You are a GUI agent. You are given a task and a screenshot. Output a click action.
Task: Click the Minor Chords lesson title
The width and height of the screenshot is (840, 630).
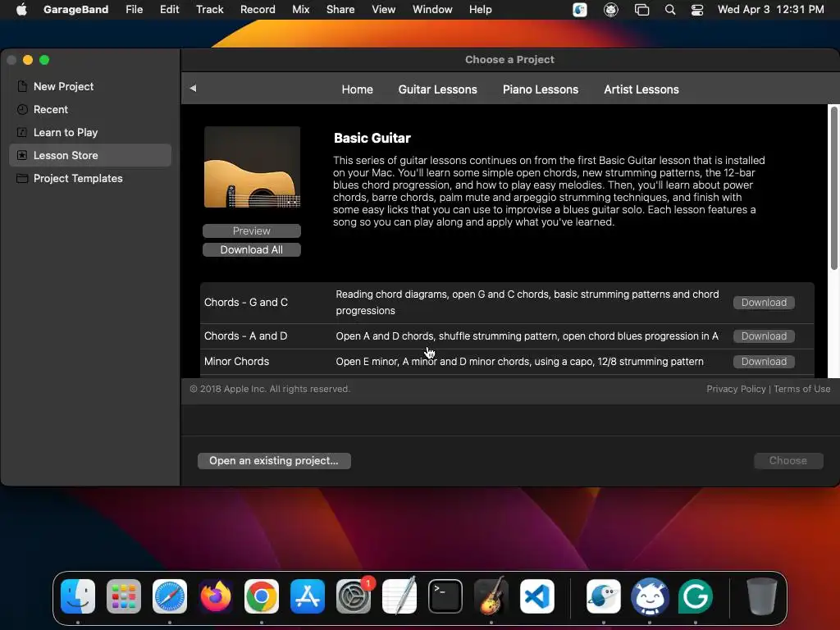click(237, 362)
